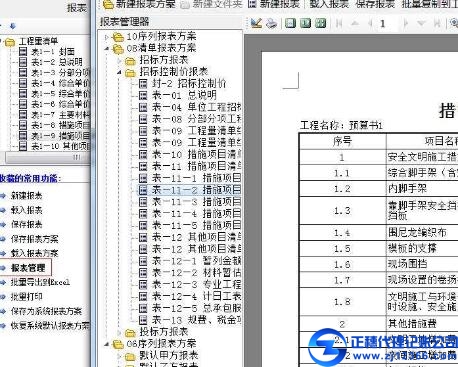Viewport: 458px width, 367px height.
Task: Go to next page arrow
Action: click(x=405, y=23)
